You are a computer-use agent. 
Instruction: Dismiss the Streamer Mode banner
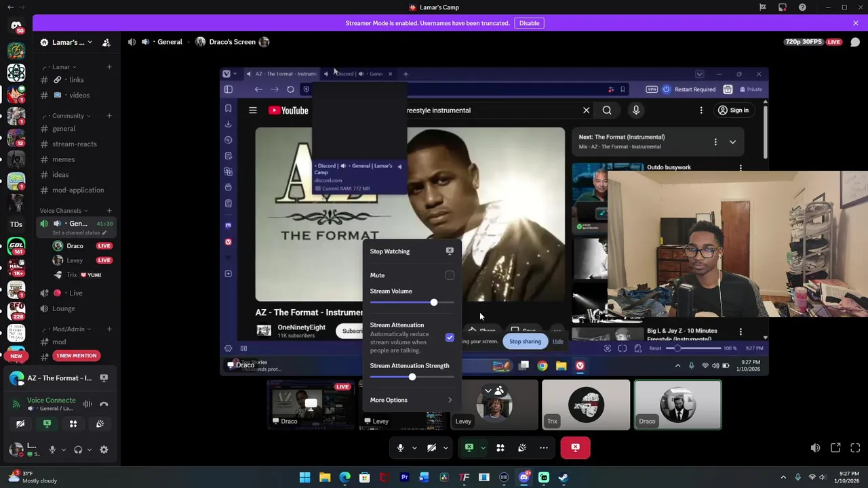(x=856, y=23)
